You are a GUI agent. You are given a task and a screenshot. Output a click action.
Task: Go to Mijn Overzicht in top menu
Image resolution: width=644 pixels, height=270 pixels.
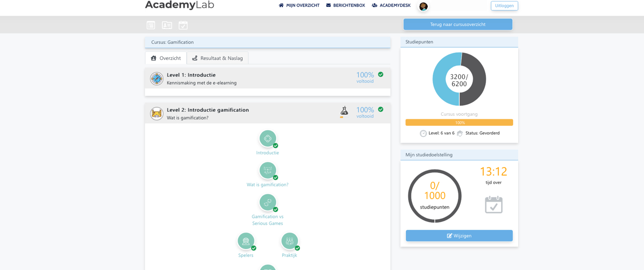click(x=299, y=5)
